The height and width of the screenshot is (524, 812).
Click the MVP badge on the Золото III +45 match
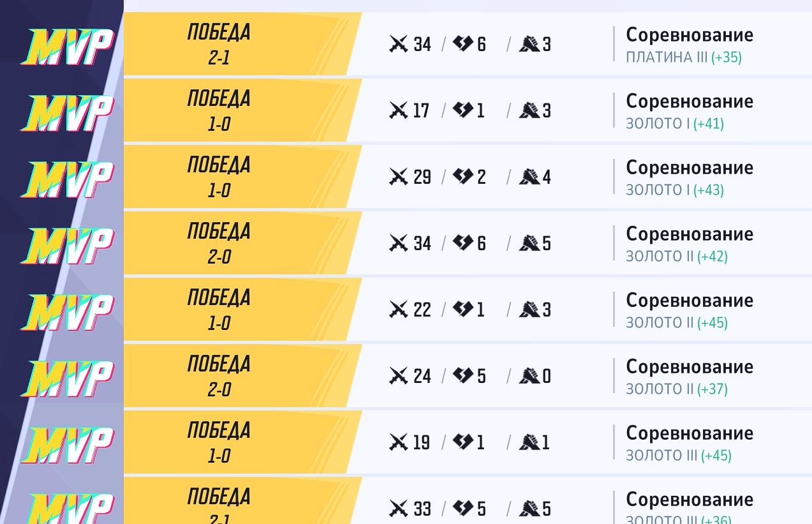(x=67, y=445)
